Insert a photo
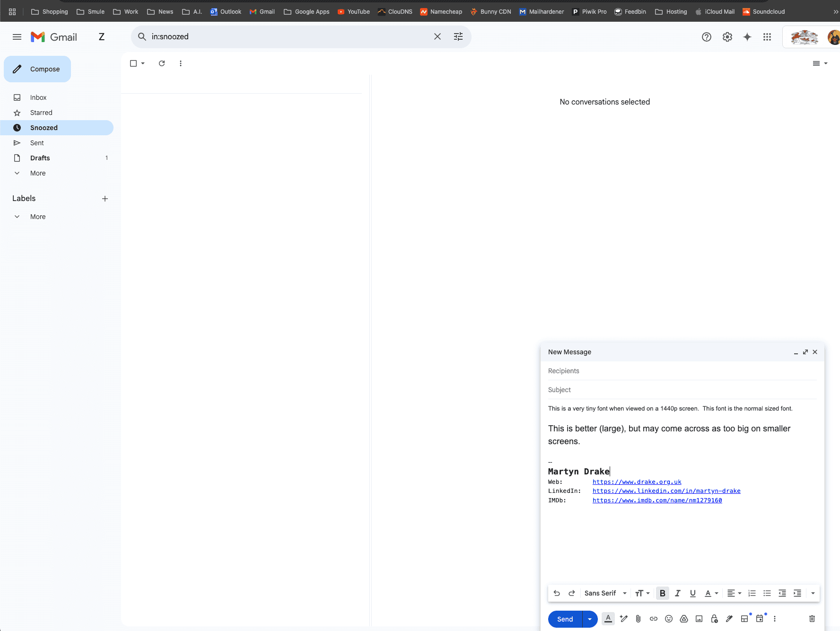This screenshot has width=840, height=631. pos(699,619)
